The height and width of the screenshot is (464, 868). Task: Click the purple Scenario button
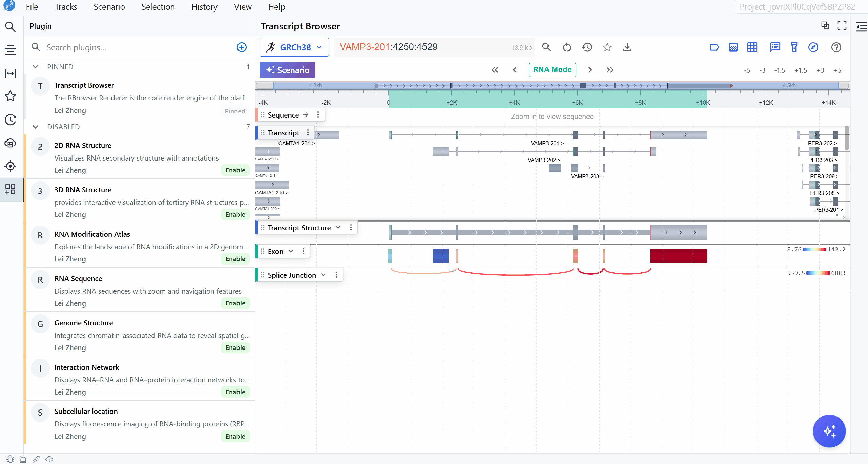point(287,70)
